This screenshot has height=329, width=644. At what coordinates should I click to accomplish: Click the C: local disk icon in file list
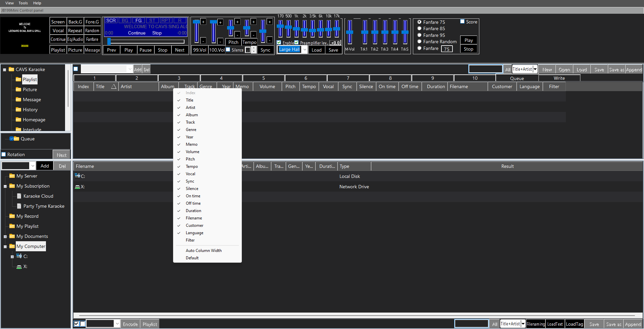click(77, 176)
